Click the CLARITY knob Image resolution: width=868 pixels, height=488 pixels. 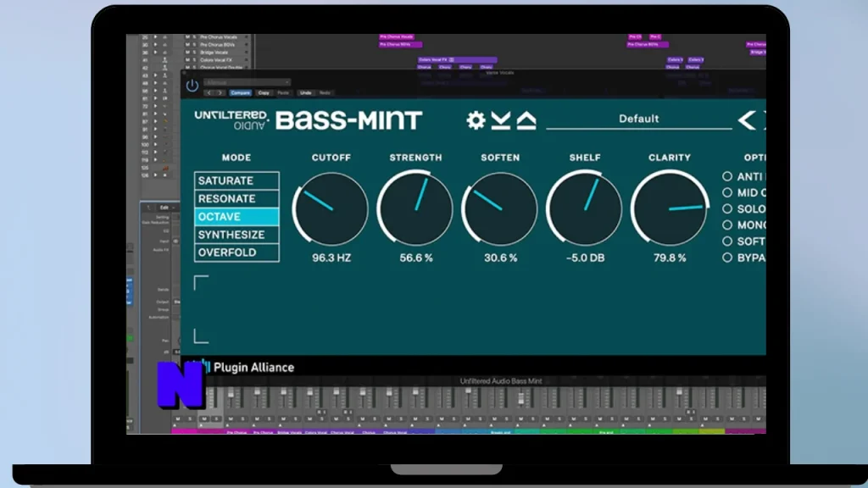pos(670,208)
